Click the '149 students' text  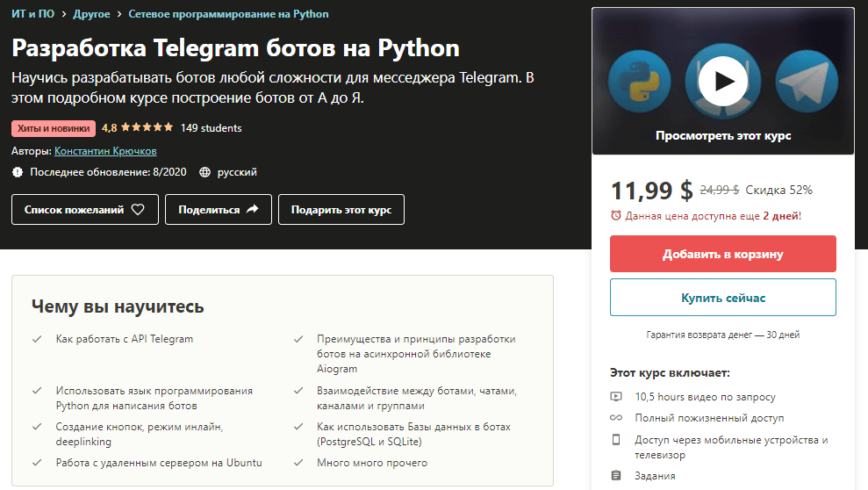tap(211, 128)
